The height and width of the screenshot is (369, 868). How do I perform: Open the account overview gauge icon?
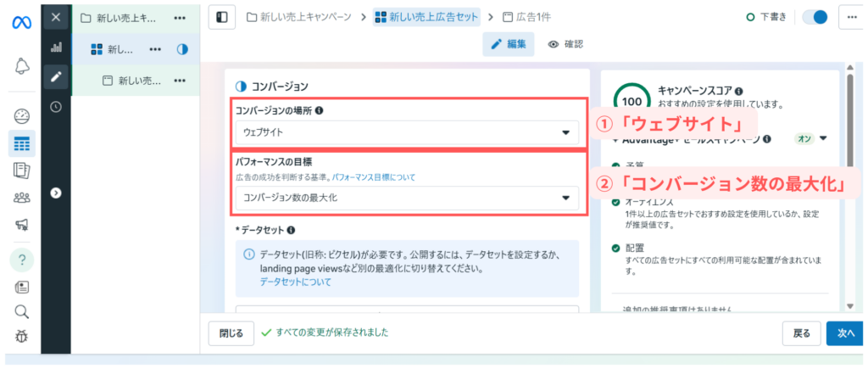click(x=21, y=117)
